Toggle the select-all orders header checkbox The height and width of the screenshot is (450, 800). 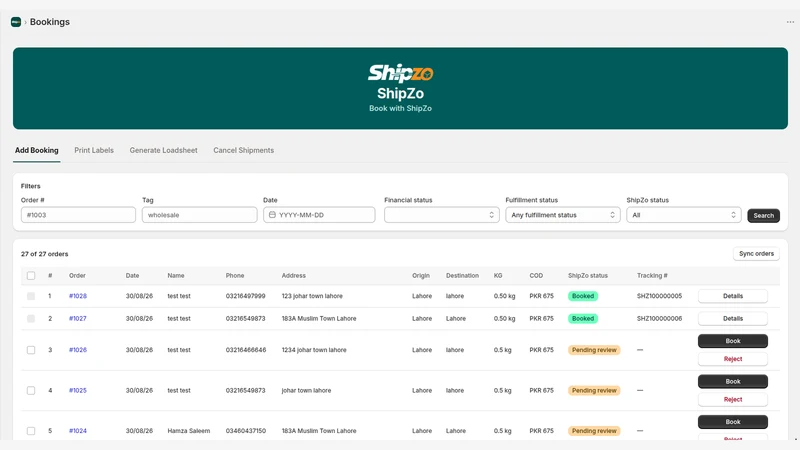pos(31,276)
